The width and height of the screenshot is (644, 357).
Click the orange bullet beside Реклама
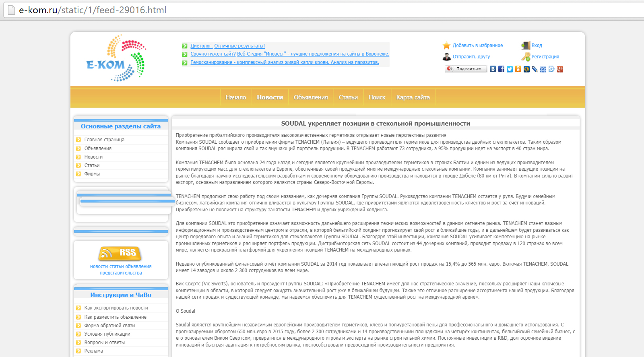[78, 351]
